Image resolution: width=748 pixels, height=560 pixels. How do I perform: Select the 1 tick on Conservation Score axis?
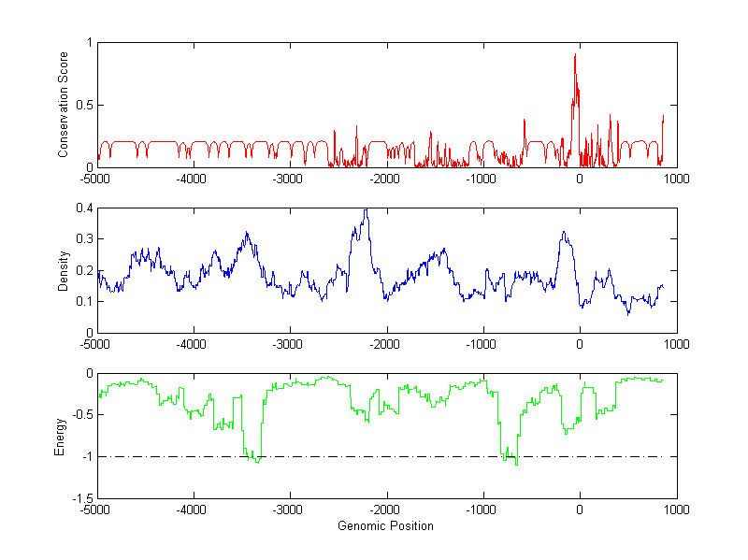pos(89,42)
